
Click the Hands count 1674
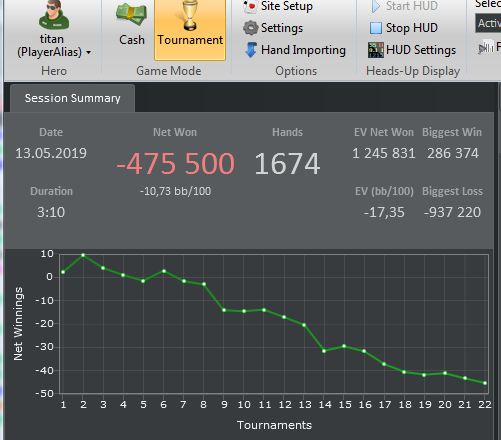[x=287, y=164]
